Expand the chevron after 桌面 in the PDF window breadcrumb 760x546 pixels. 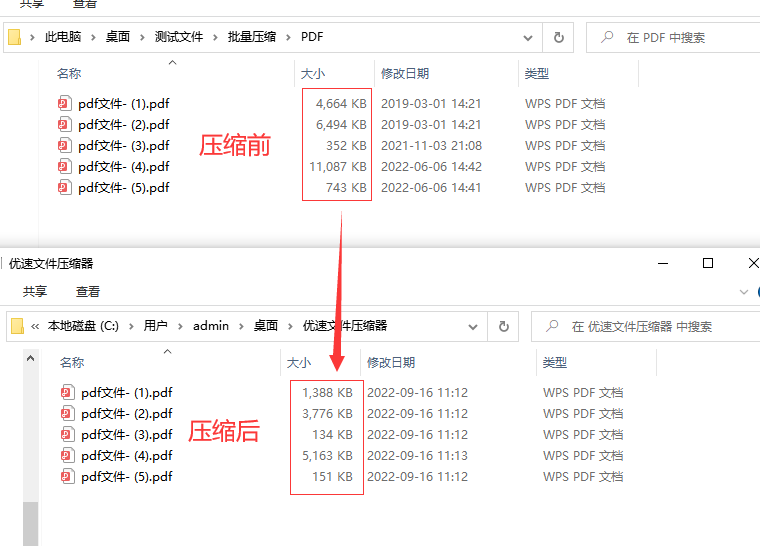[142, 37]
